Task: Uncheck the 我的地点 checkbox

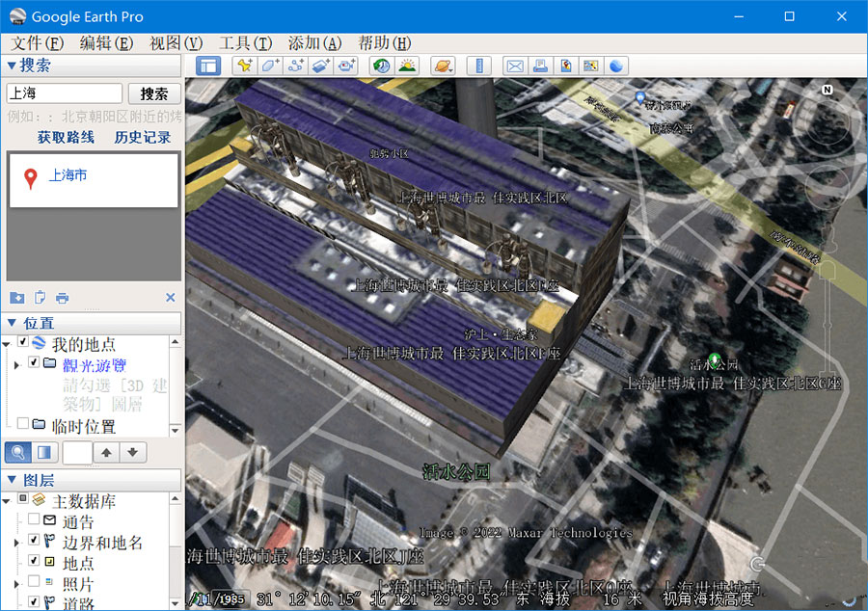Action: click(x=23, y=344)
